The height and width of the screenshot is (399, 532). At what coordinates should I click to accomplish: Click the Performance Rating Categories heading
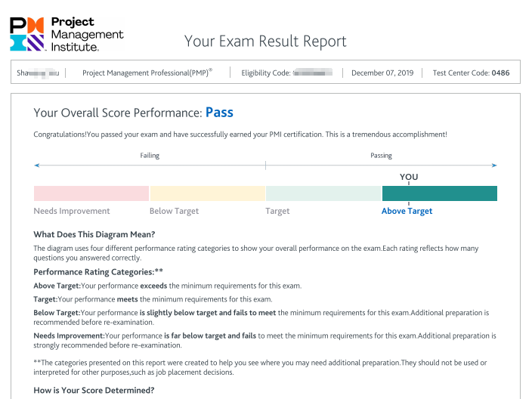(98, 271)
